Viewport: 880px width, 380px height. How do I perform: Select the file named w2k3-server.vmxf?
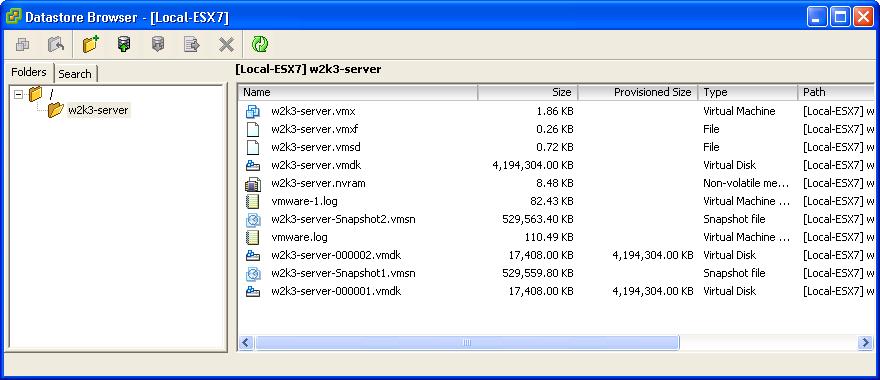coord(314,129)
